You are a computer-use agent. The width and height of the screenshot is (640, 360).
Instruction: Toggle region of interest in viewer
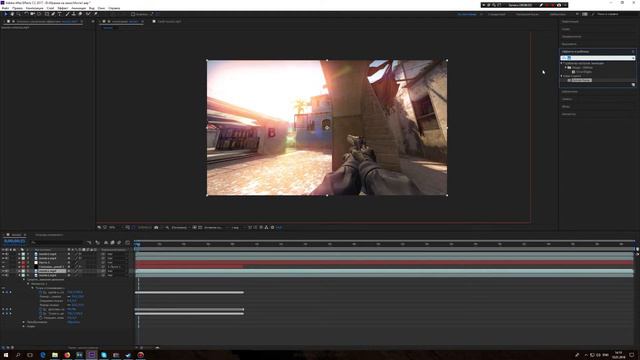pyautogui.click(x=195, y=227)
